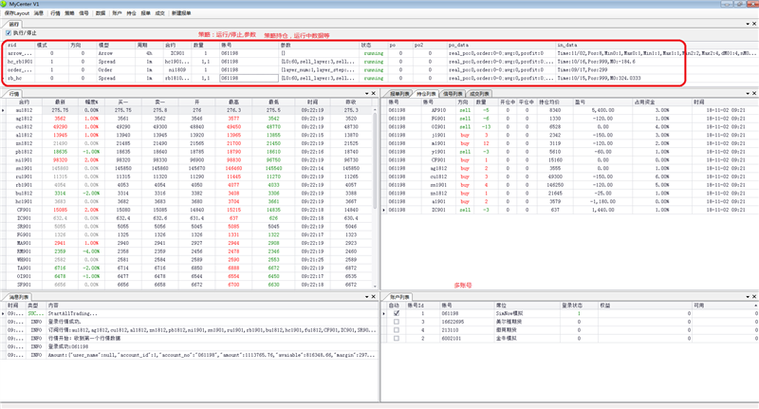Click the 账号 field in rb_hc row
759x409 pixels.
(x=247, y=76)
